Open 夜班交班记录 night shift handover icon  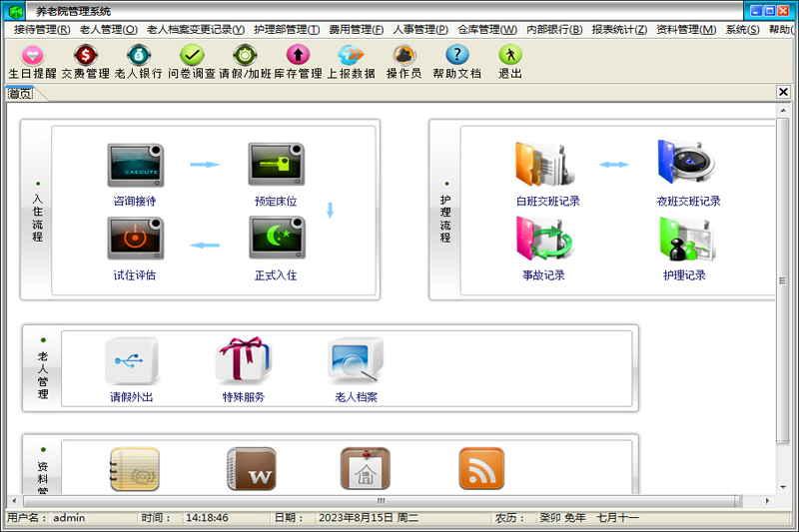[x=686, y=163]
